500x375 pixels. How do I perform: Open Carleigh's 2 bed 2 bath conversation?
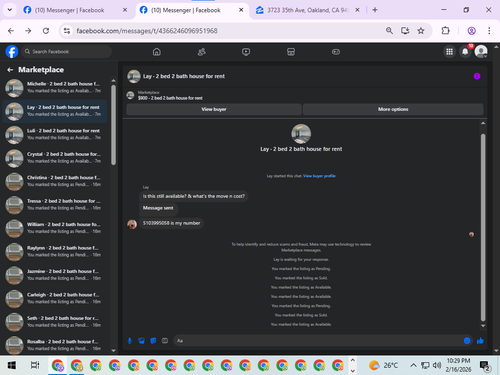(x=55, y=298)
